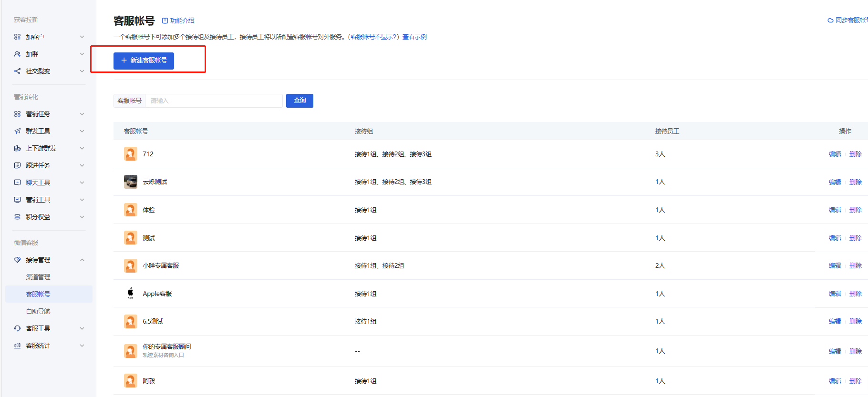868x397 pixels.
Task: Click the 接待管理 diamond icon
Action: (17, 260)
